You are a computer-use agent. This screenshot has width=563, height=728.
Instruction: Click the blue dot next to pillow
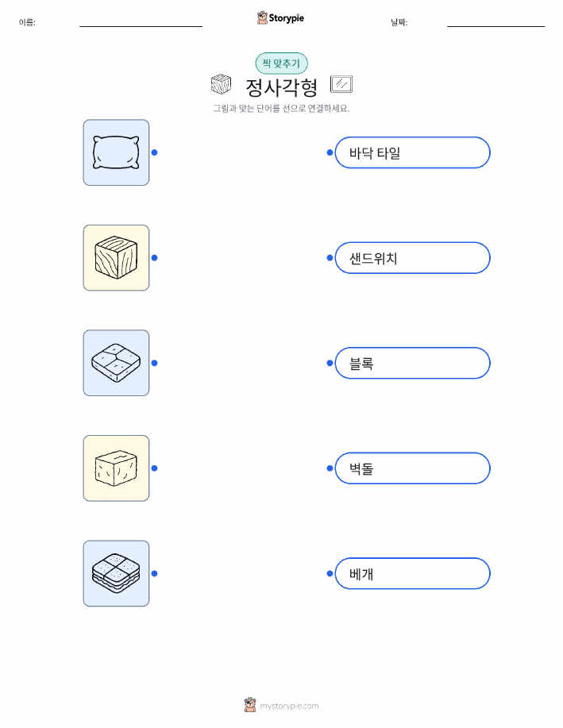(155, 152)
